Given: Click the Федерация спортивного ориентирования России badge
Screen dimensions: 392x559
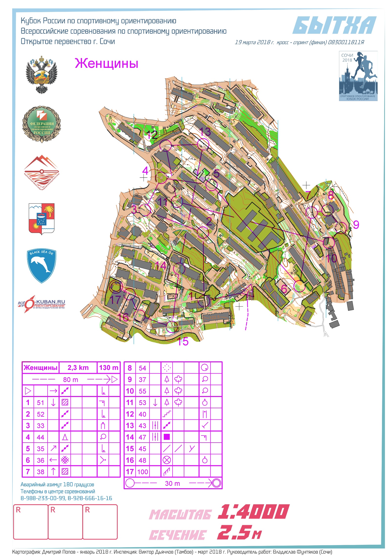Looking at the screenshot, I should 41,124.
